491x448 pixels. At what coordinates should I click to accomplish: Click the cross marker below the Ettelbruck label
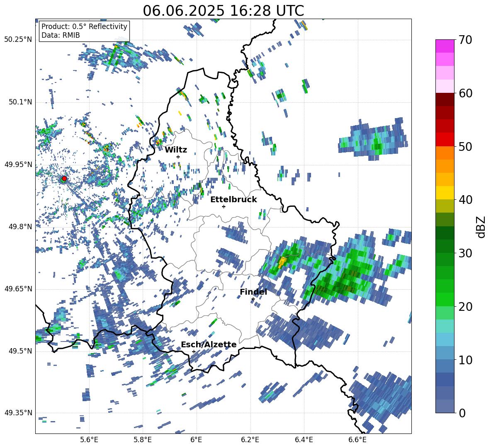click(224, 206)
